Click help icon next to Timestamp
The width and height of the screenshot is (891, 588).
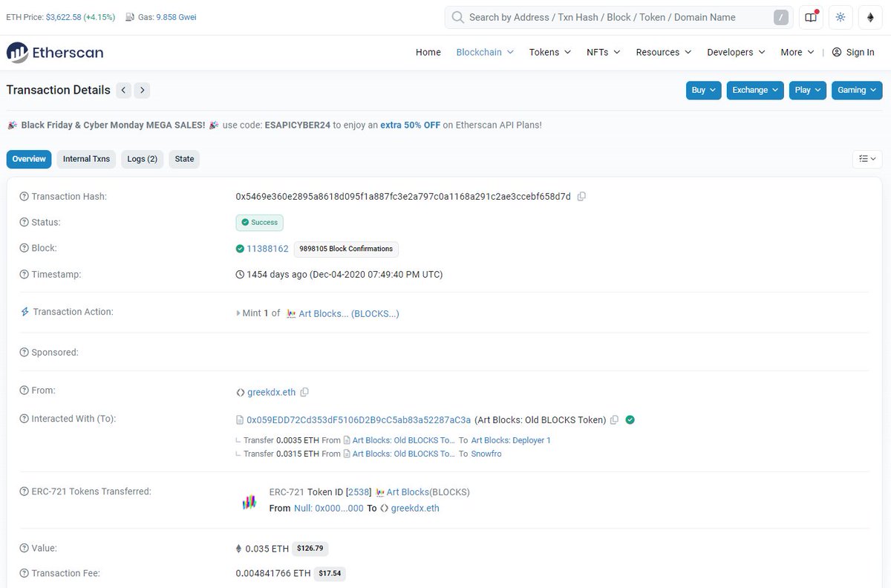[x=25, y=274]
